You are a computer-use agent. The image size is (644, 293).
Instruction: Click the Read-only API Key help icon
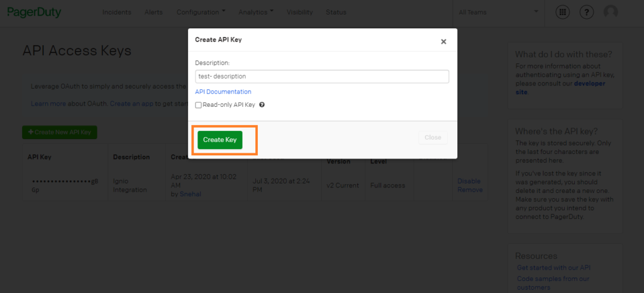tap(262, 105)
